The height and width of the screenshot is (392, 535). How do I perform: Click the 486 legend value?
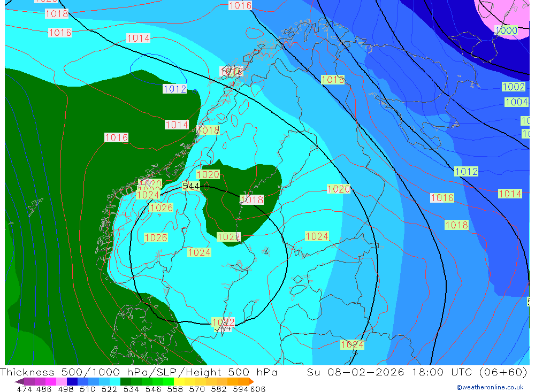(44, 389)
